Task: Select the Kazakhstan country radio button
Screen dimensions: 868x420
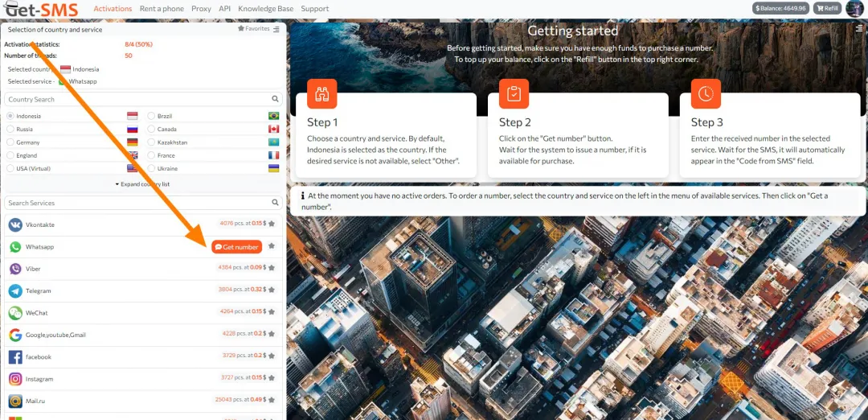Action: point(151,142)
